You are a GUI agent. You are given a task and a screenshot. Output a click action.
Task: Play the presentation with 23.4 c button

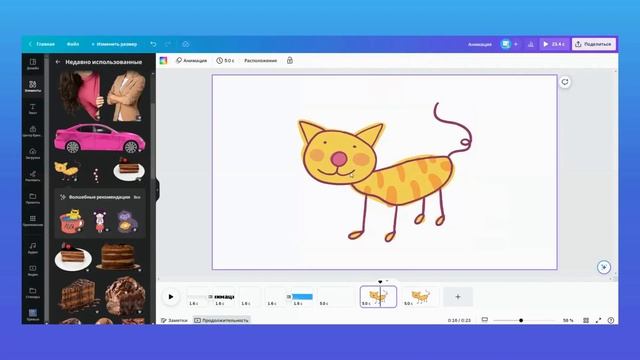553,44
